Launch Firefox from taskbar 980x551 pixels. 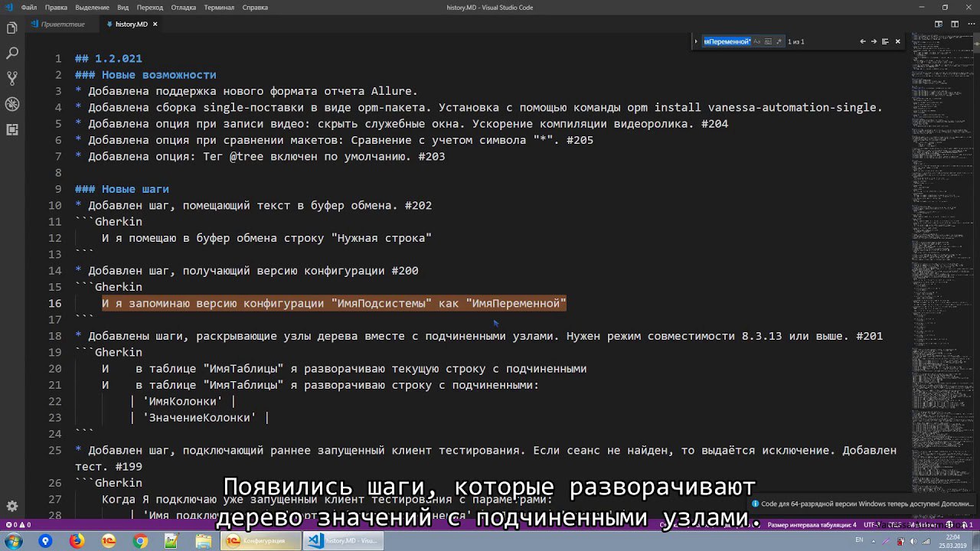click(x=77, y=541)
